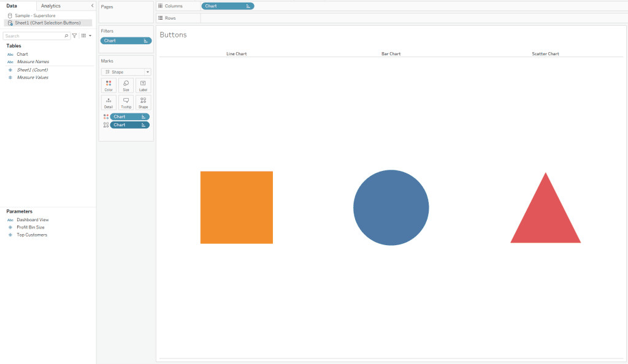Click the Chart pill on the Columns shelf

click(x=227, y=6)
